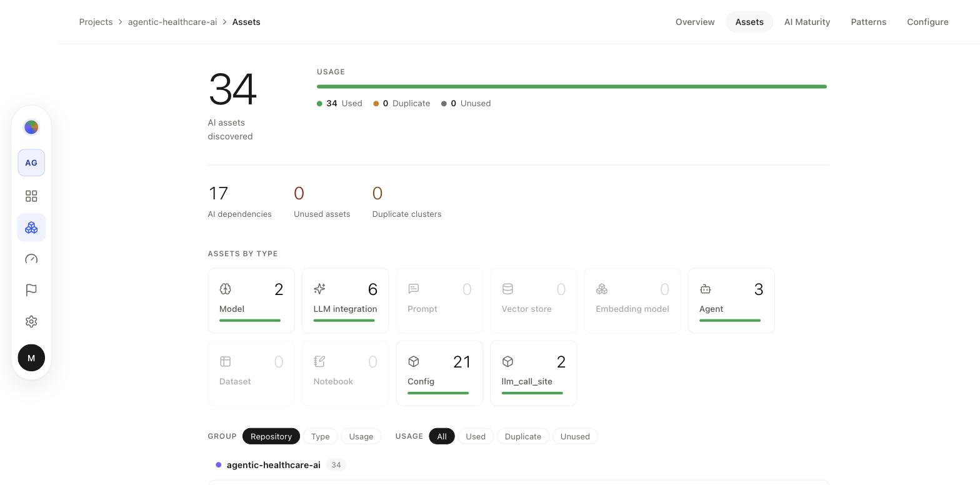Click the green usage progress bar
The width and height of the screenshot is (980, 485).
tap(572, 86)
